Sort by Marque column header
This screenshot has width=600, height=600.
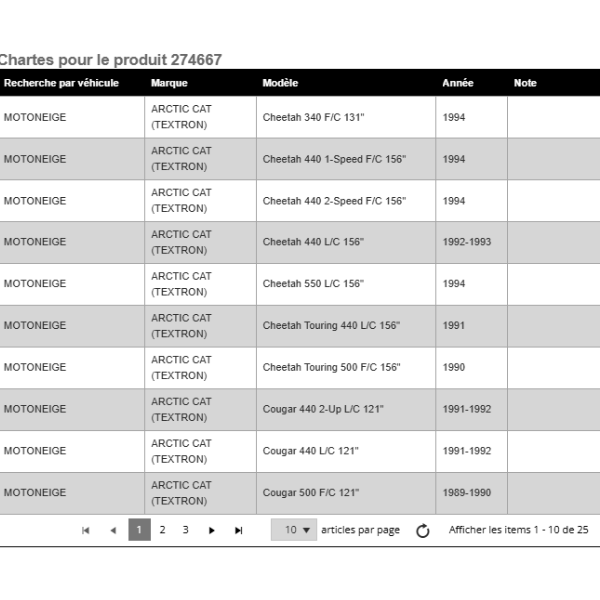pyautogui.click(x=169, y=83)
